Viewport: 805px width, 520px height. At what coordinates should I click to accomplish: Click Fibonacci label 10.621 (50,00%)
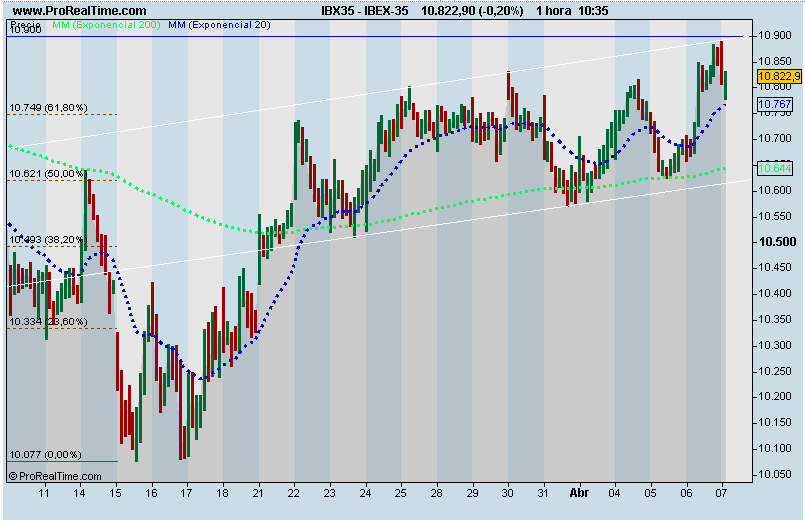click(47, 174)
